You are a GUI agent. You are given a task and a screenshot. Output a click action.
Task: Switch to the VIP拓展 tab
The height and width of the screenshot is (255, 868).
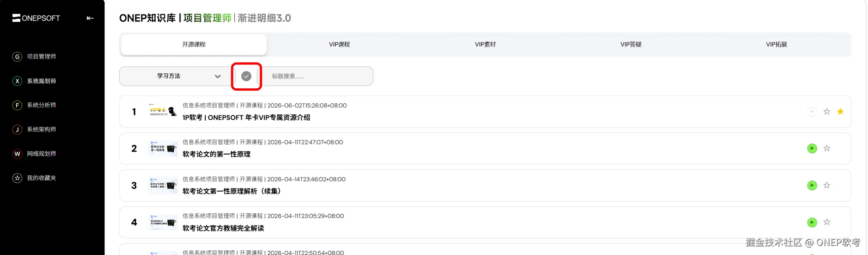[776, 44]
